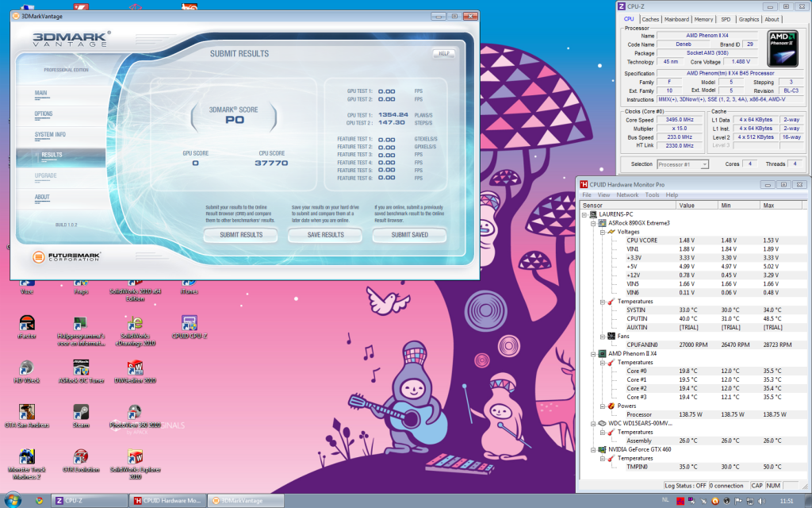Open the Processor #1 selection dropdown in CPU-Z

click(x=683, y=164)
